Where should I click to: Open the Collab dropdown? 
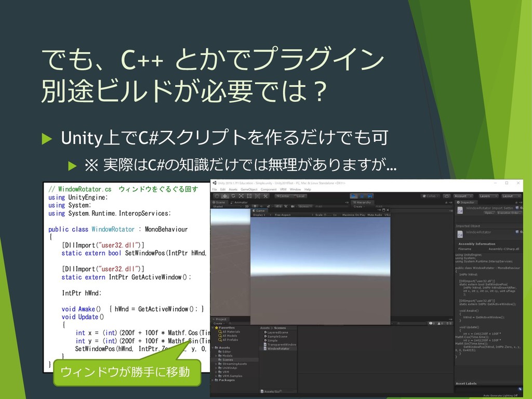pyautogui.click(x=430, y=196)
